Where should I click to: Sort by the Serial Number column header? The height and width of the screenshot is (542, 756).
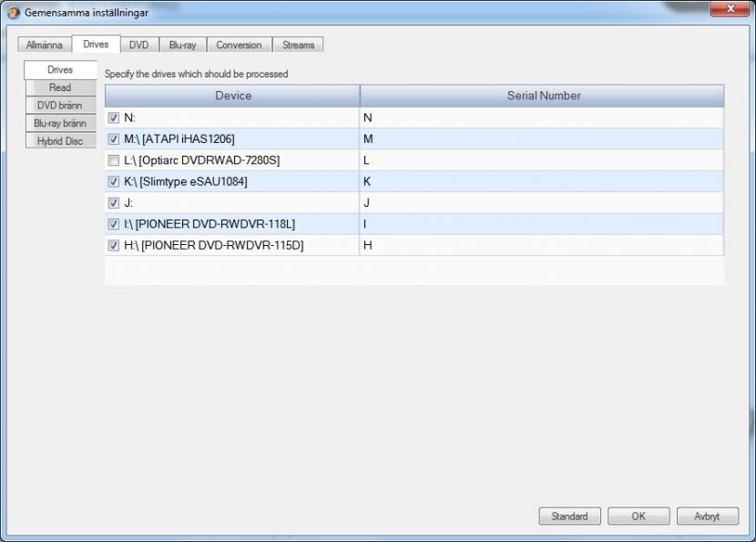543,96
